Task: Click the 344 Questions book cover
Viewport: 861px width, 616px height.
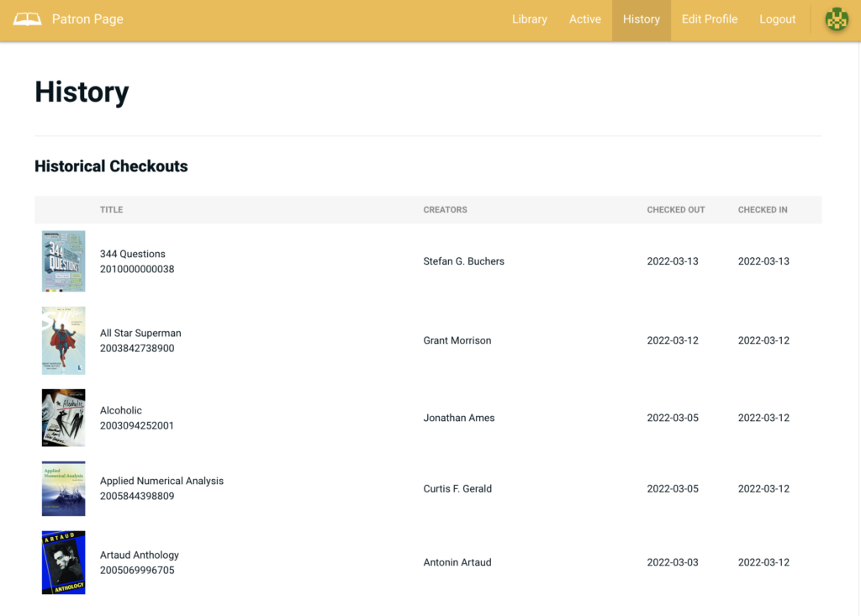Action: coord(63,261)
